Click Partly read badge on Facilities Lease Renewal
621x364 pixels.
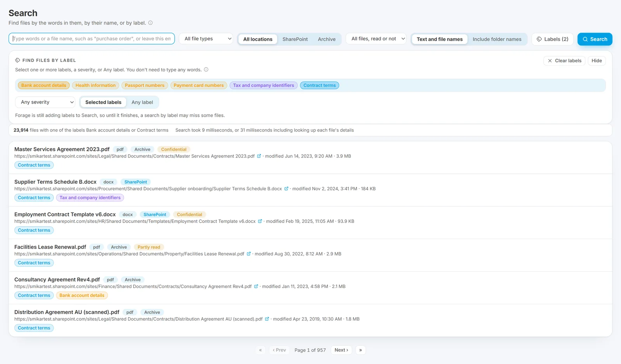pyautogui.click(x=149, y=247)
